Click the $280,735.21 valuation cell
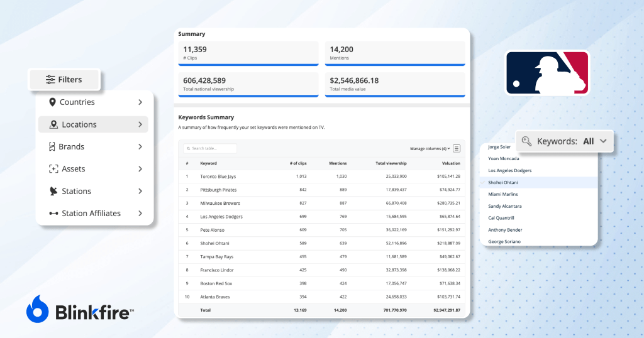644x338 pixels. tap(448, 203)
